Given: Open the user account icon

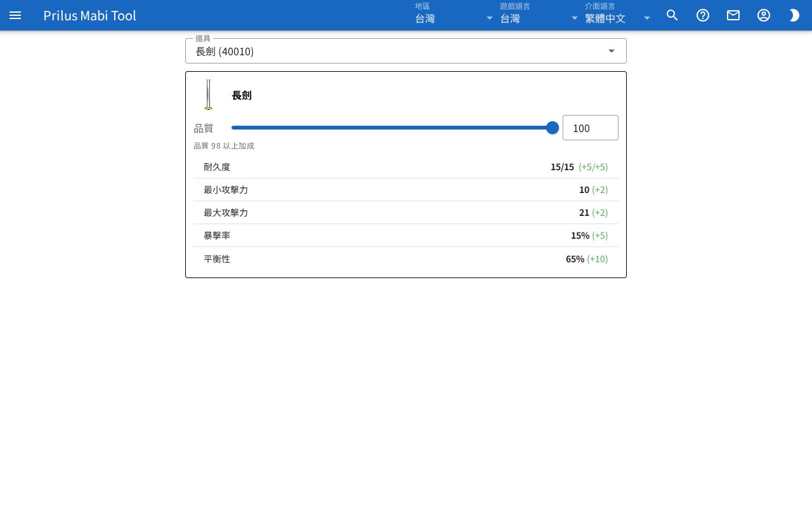Looking at the screenshot, I should [x=764, y=15].
